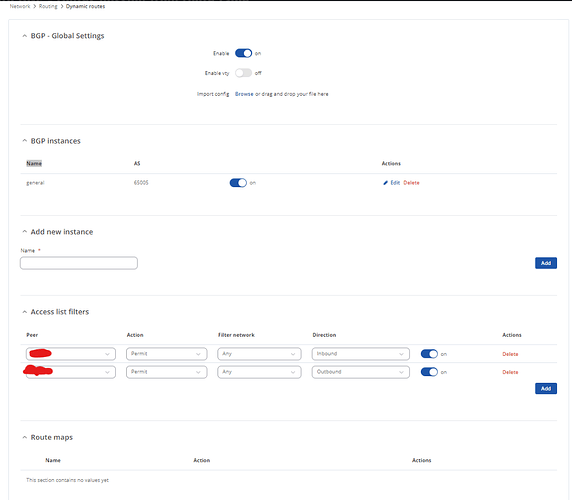Image resolution: width=572 pixels, height=500 pixels.
Task: Click Network in the breadcrumb
Action: tap(20, 6)
